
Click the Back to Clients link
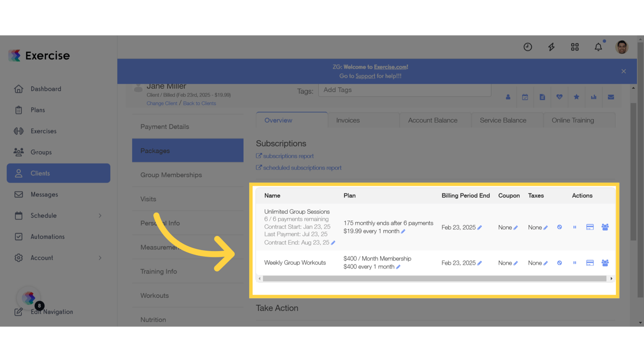click(x=199, y=103)
